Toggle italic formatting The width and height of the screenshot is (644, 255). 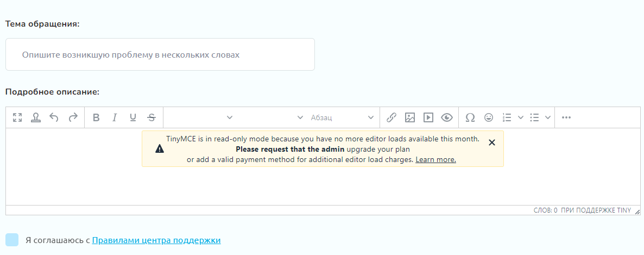[x=115, y=117]
